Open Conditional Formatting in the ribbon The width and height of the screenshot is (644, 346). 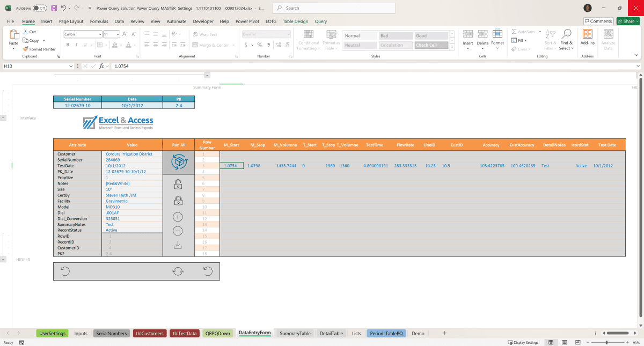pos(308,40)
